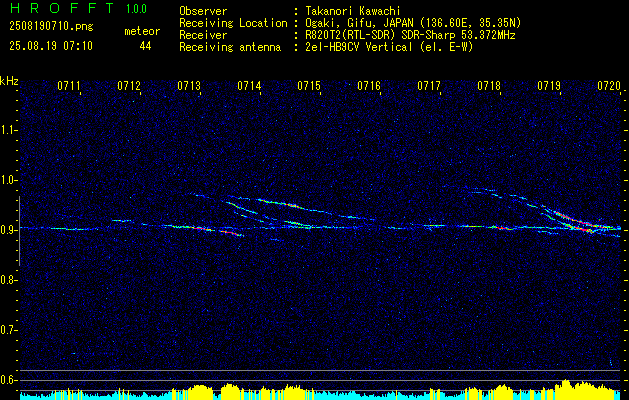Screen dimensions: 629x400
Task: Click the Receiver field label
Action: [x=203, y=35]
